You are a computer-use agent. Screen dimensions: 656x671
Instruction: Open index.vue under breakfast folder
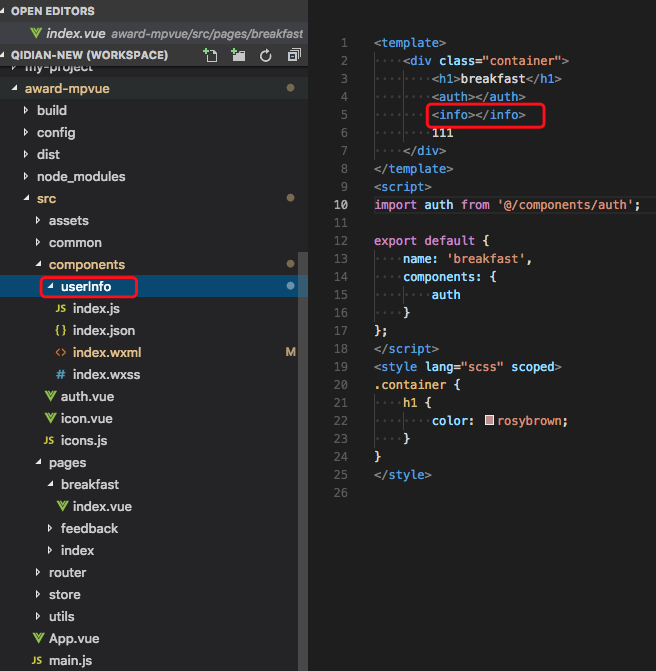102,507
